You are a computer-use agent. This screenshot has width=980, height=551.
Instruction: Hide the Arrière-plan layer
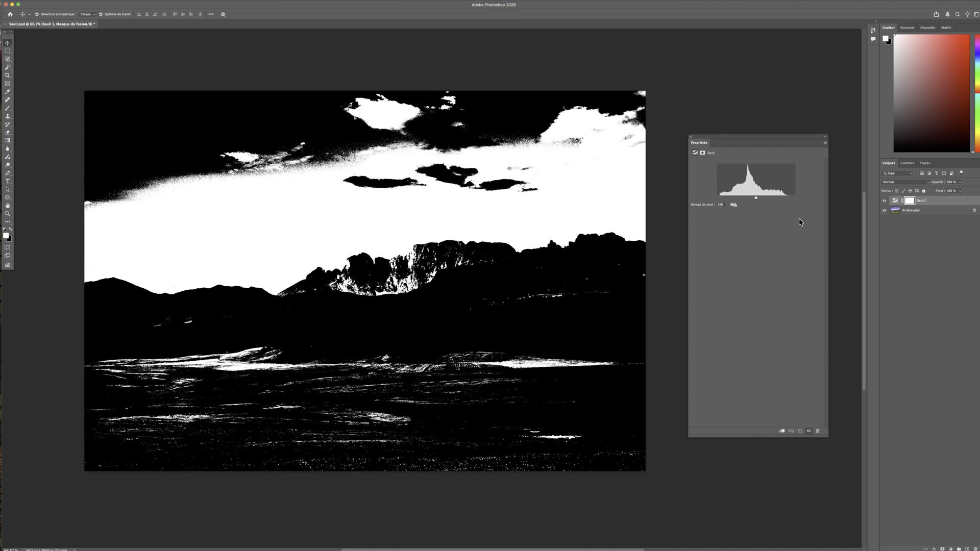tap(885, 210)
